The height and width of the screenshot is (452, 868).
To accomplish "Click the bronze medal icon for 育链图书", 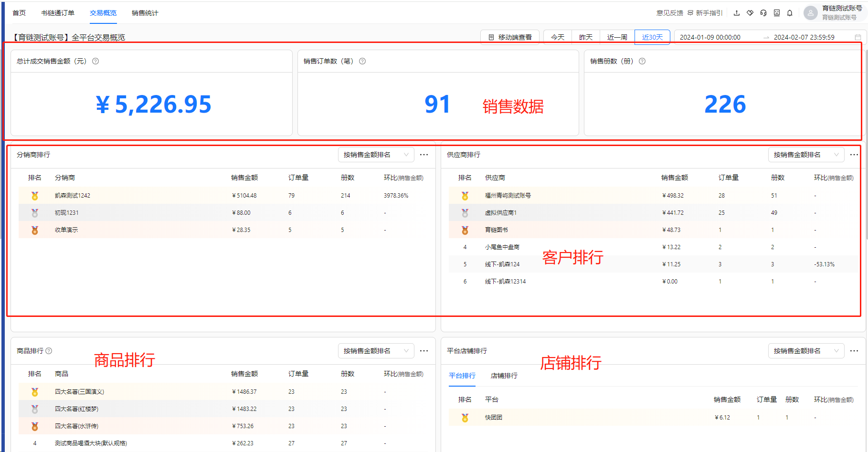I will pos(465,230).
